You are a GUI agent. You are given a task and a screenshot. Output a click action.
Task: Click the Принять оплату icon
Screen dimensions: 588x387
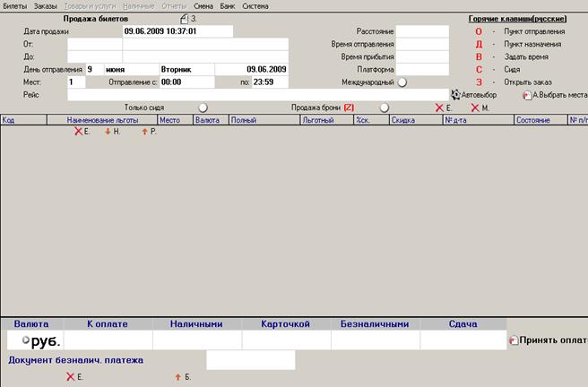tap(514, 340)
